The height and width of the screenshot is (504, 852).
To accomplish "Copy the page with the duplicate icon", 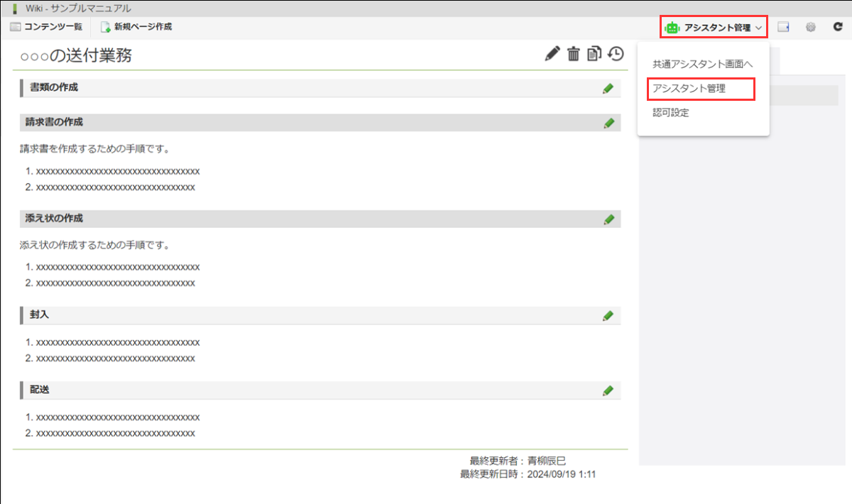I will click(x=594, y=54).
